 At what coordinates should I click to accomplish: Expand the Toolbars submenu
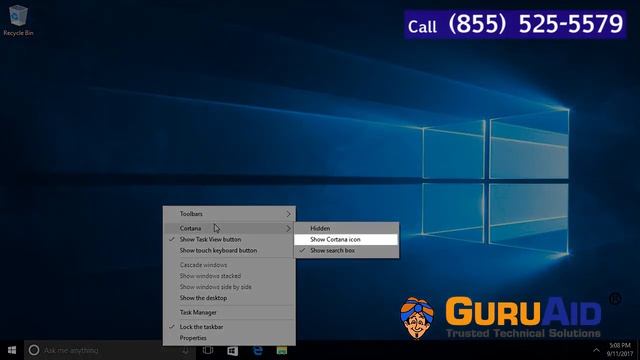tap(229, 214)
